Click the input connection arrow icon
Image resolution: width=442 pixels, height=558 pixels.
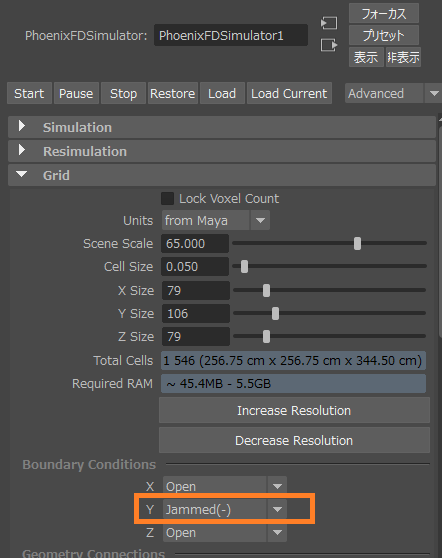(328, 23)
